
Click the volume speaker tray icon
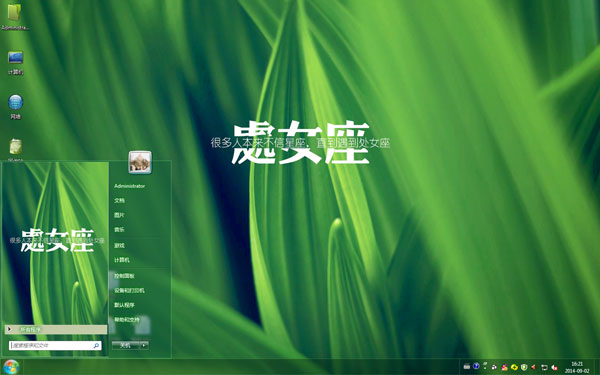click(x=554, y=367)
